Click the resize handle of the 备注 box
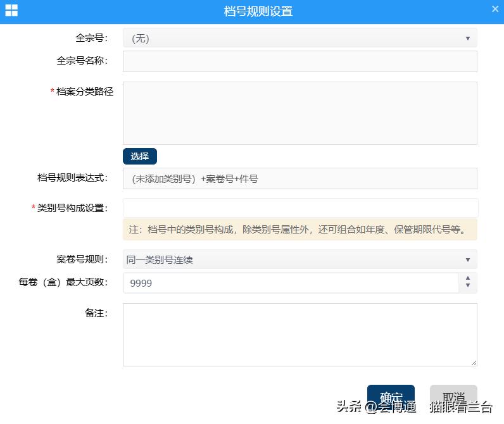The image size is (504, 424). [474, 363]
